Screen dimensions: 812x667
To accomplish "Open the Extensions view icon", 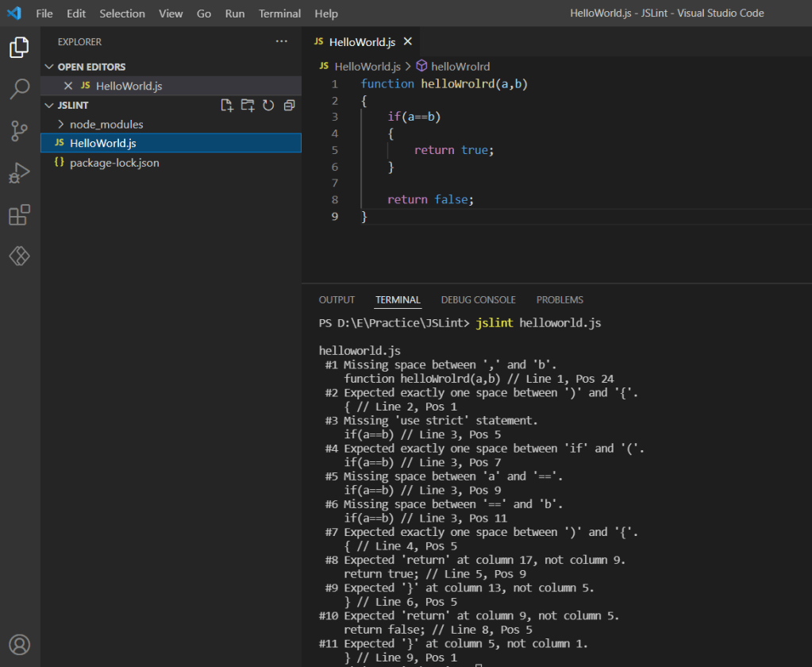I will coord(20,215).
